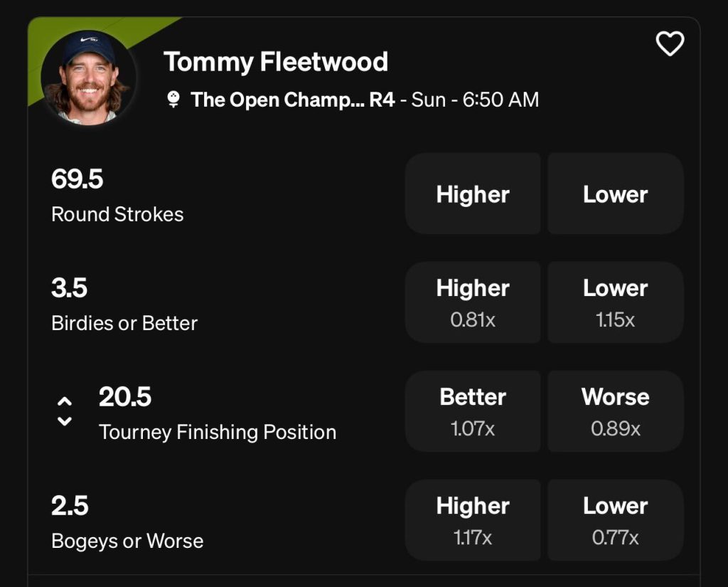Pick Worse 0.89x for Finishing Position
Image resolution: width=728 pixels, height=587 pixels.
(615, 411)
